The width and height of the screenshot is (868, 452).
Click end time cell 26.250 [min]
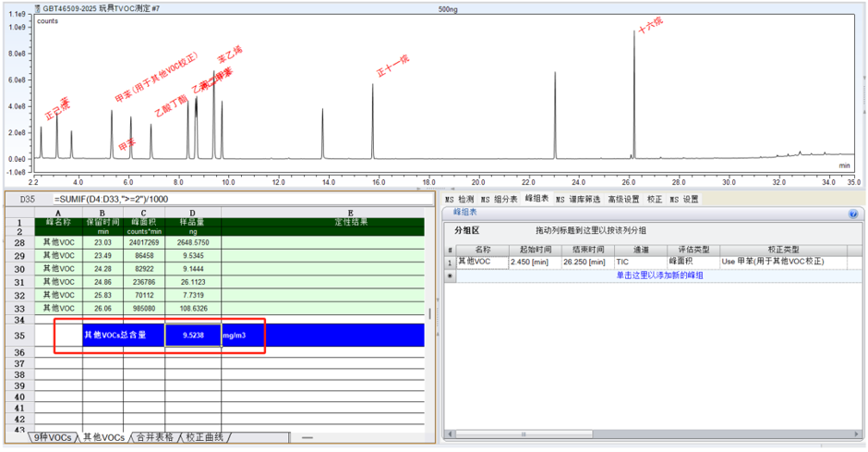(587, 262)
